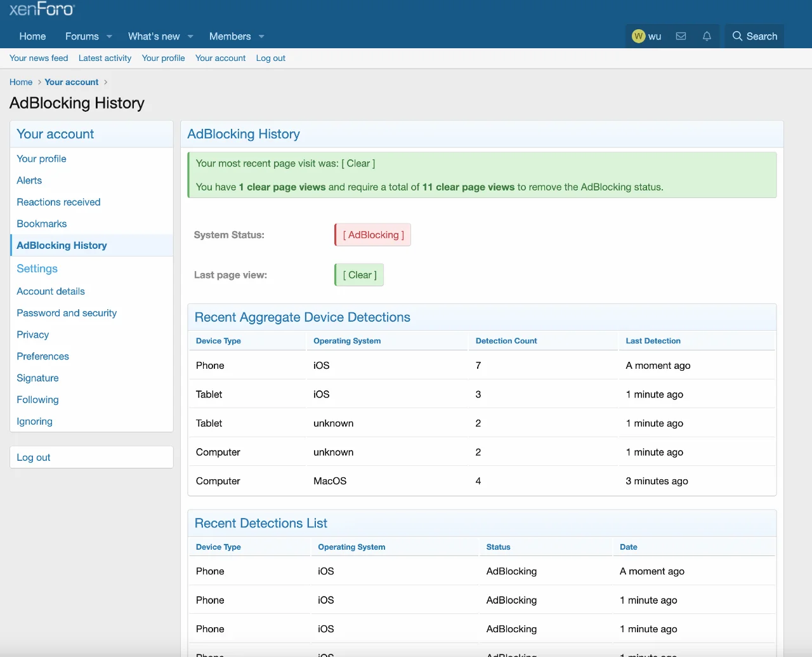Open Privacy settings in sidebar
812x657 pixels.
[33, 335]
